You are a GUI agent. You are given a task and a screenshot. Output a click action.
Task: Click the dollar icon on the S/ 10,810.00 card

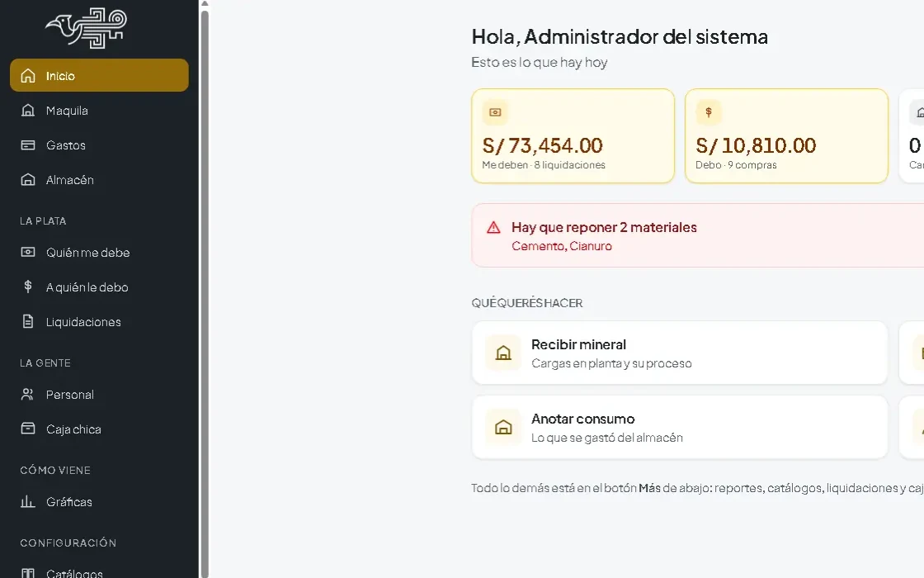tap(709, 112)
